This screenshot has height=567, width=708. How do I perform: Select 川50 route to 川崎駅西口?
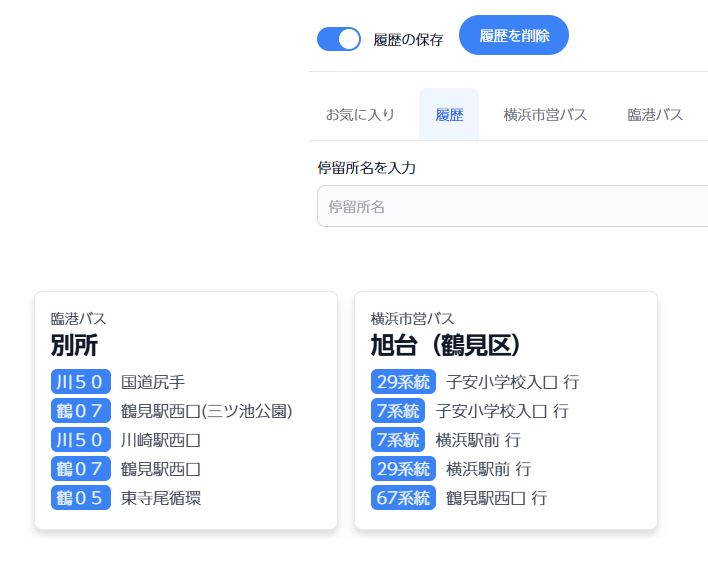126,440
